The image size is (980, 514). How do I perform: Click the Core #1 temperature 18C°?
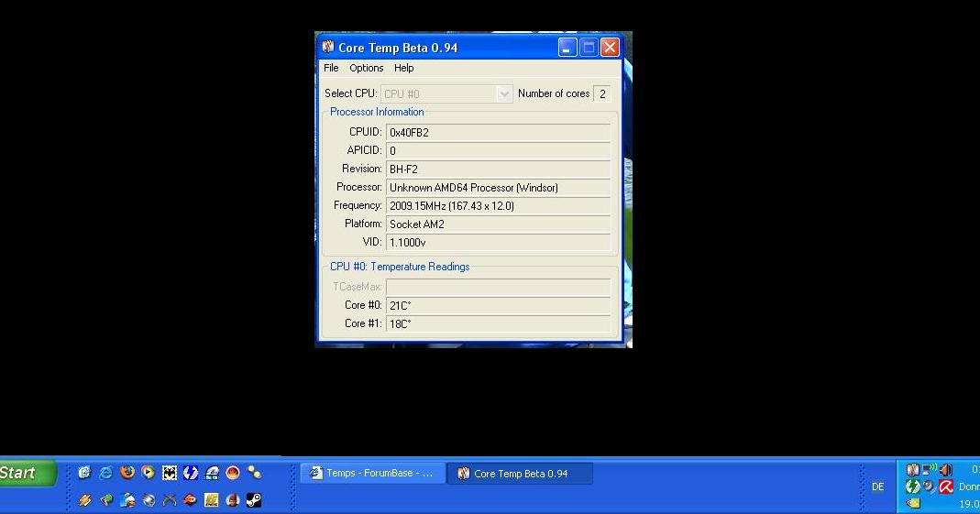click(498, 323)
